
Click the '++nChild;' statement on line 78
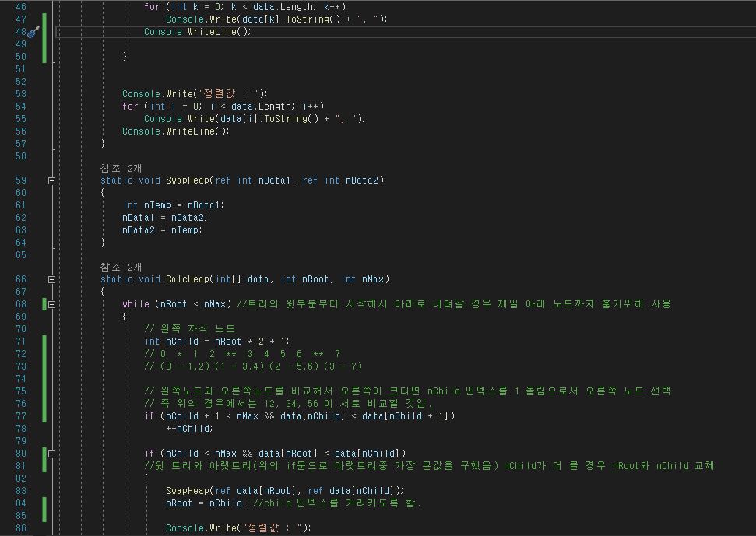click(x=189, y=429)
